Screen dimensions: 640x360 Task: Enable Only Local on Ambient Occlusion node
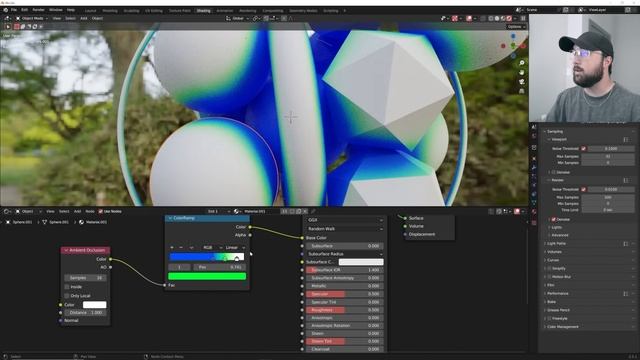click(67, 296)
